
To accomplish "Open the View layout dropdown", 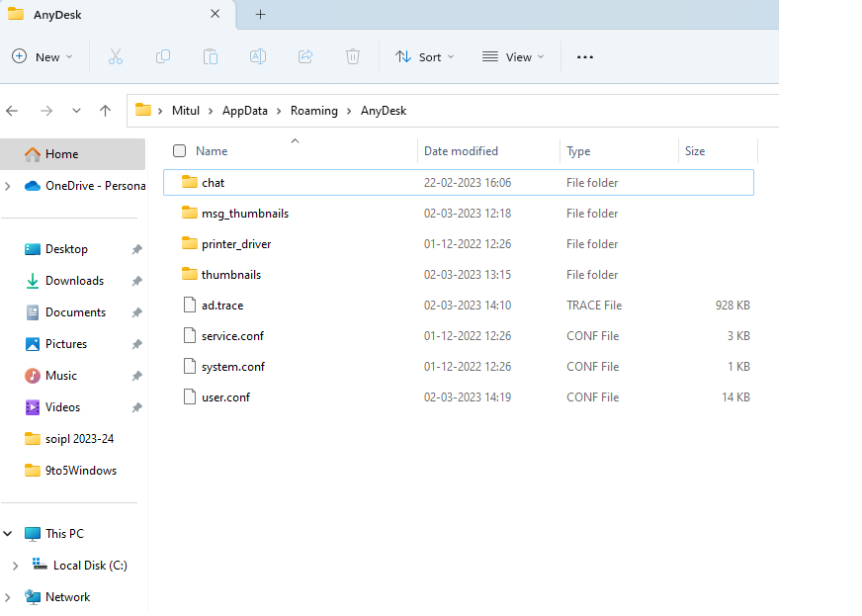I will 513,56.
